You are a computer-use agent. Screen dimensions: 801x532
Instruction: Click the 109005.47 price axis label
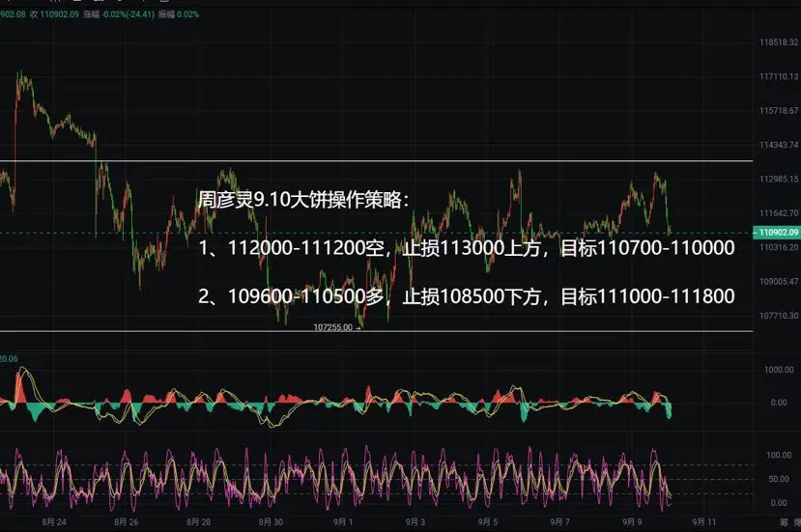click(779, 282)
